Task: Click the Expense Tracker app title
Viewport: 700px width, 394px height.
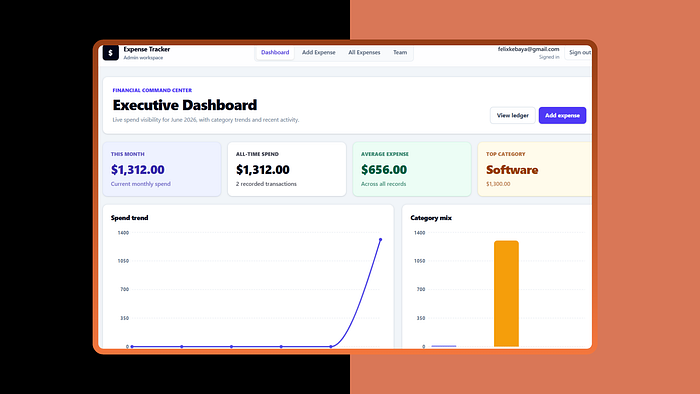Action: point(146,49)
